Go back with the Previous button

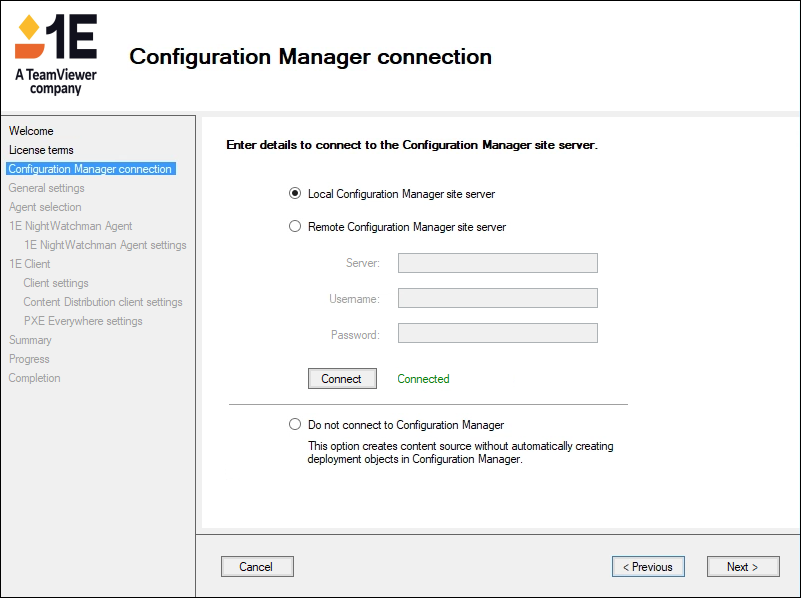(x=648, y=567)
